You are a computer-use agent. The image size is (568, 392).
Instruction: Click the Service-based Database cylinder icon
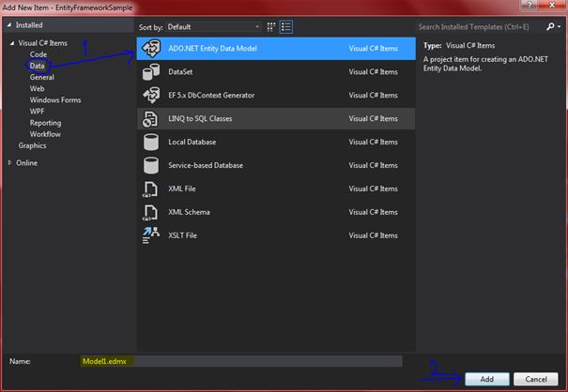coord(151,165)
